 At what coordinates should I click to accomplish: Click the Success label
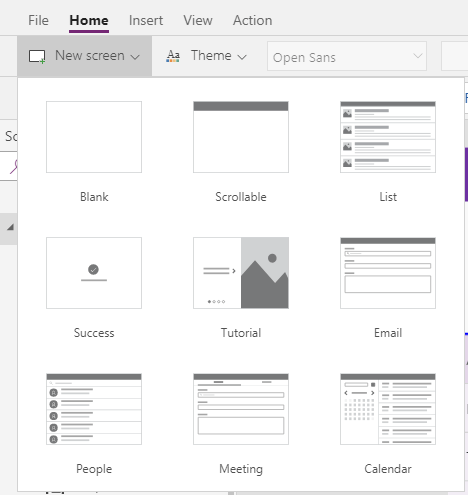point(94,333)
